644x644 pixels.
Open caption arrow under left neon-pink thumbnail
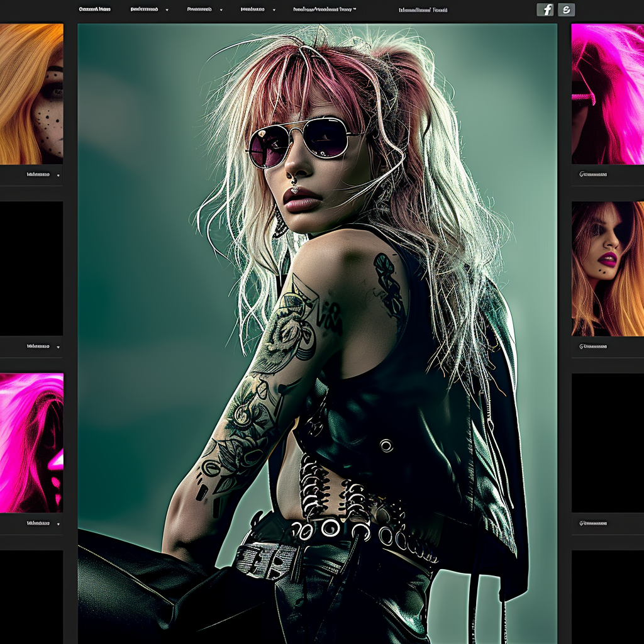pos(58,523)
